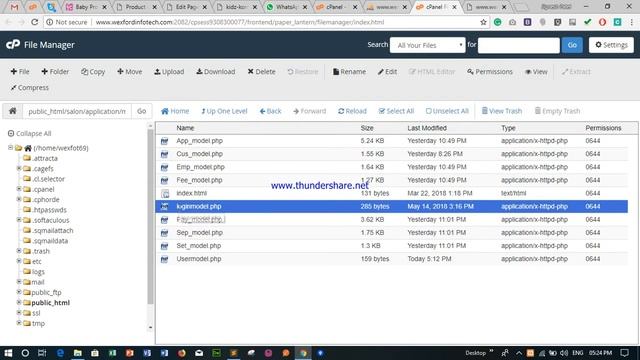
Task: Expand the etc folder
Action: pos(19,261)
